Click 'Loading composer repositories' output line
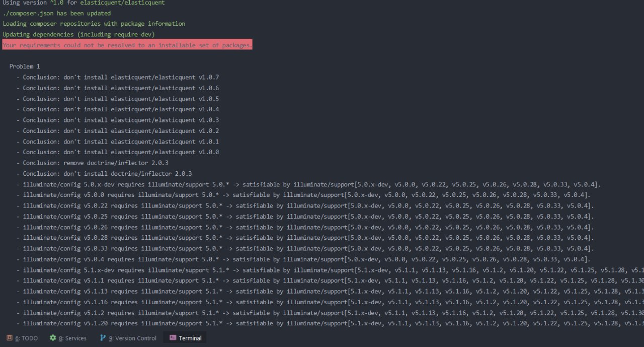 [x=94, y=24]
